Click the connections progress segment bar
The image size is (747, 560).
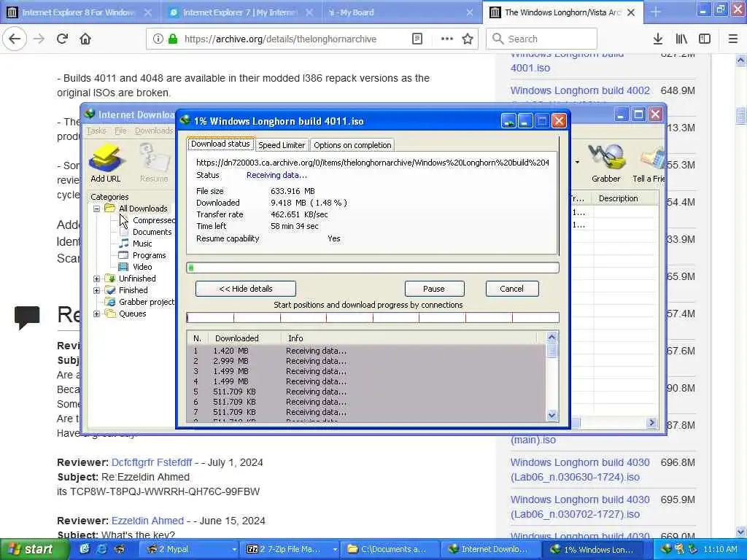pyautogui.click(x=373, y=318)
